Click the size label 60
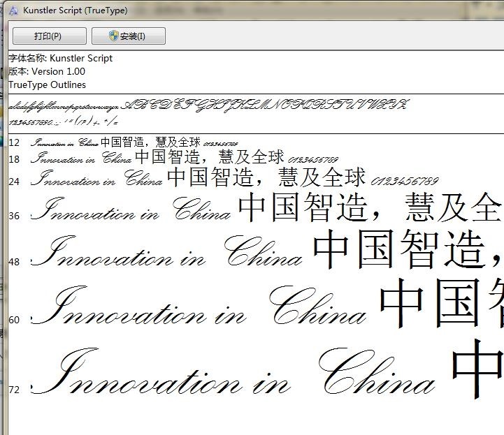 (x=14, y=320)
